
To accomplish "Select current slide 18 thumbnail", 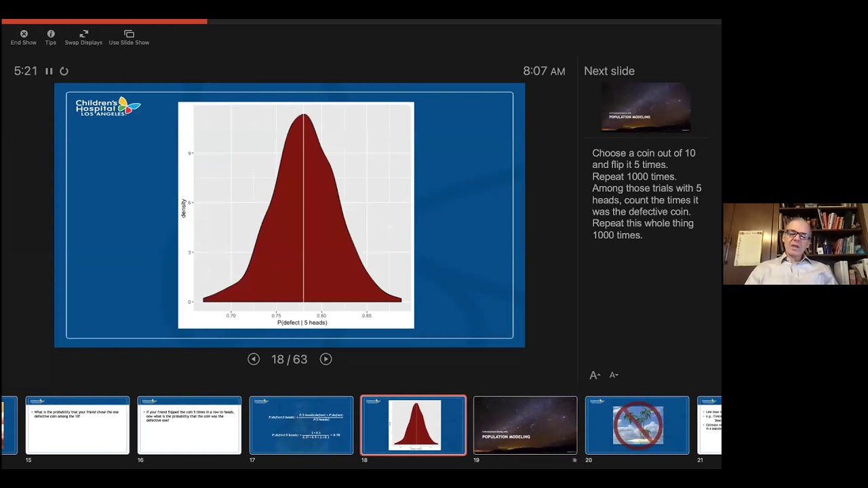I will pyautogui.click(x=414, y=425).
